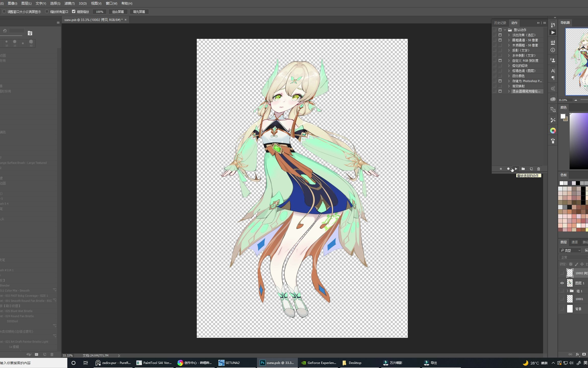Expand the 投影（文字） action
588x368 pixels.
[x=509, y=50]
